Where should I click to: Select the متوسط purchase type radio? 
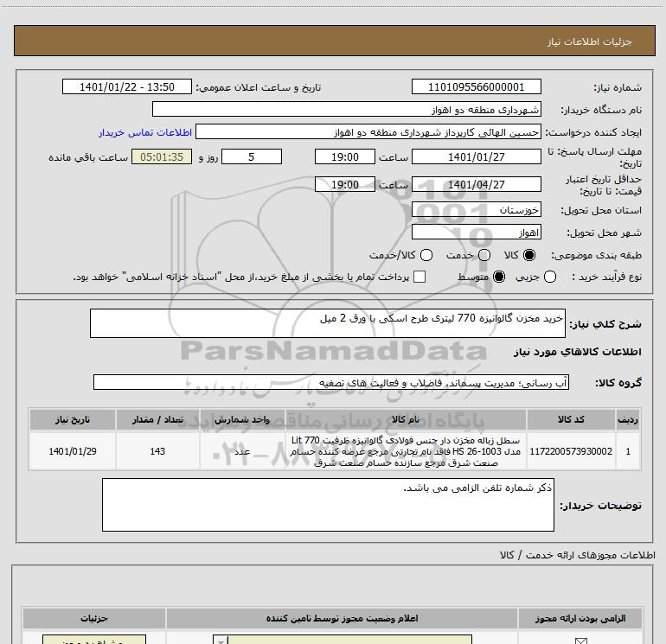click(x=499, y=277)
